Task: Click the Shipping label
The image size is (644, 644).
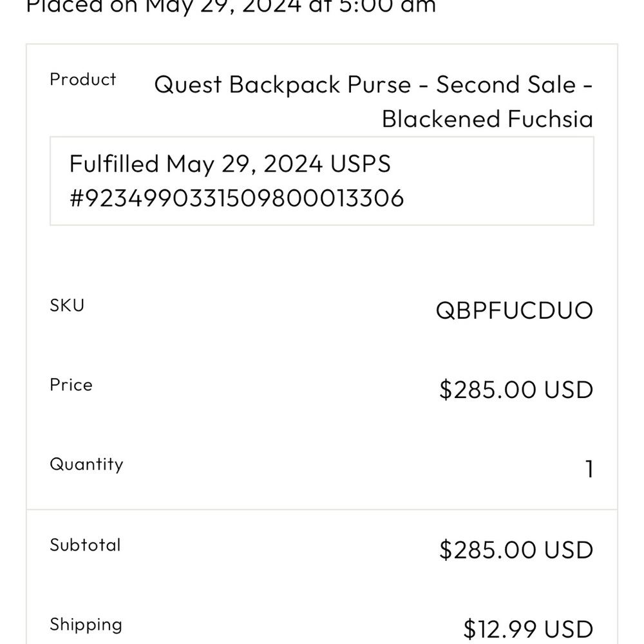Action: pyautogui.click(x=86, y=625)
